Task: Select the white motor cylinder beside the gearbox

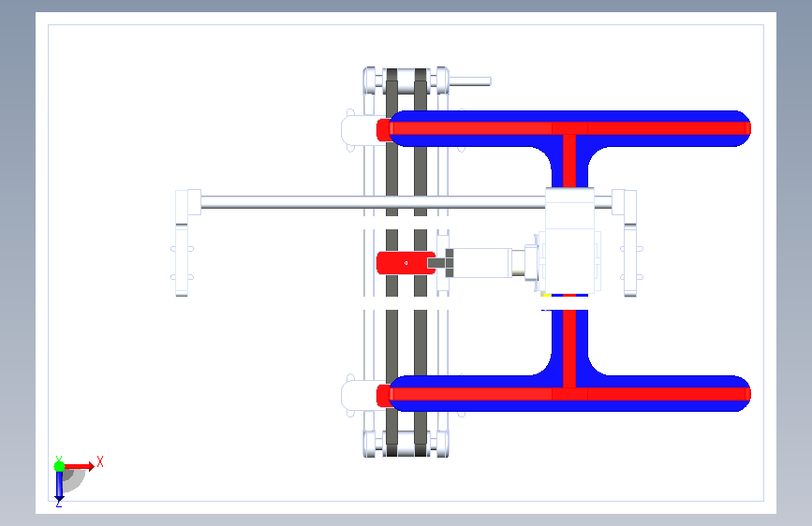Action: pyautogui.click(x=482, y=263)
